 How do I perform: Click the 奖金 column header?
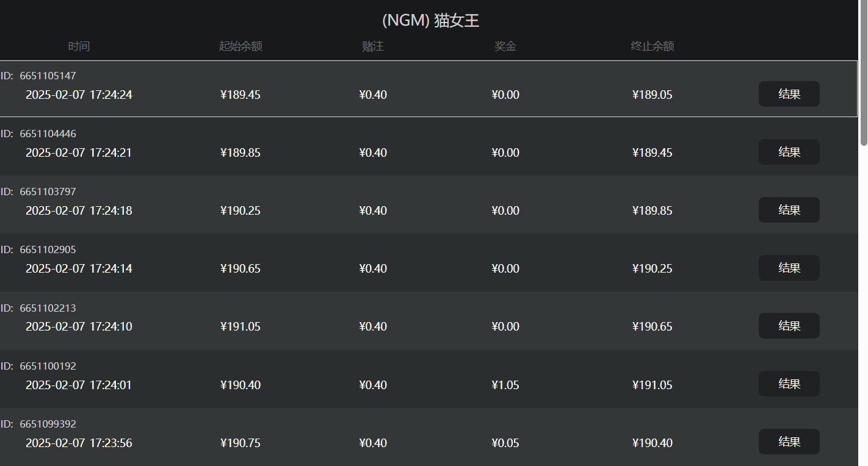pos(505,46)
